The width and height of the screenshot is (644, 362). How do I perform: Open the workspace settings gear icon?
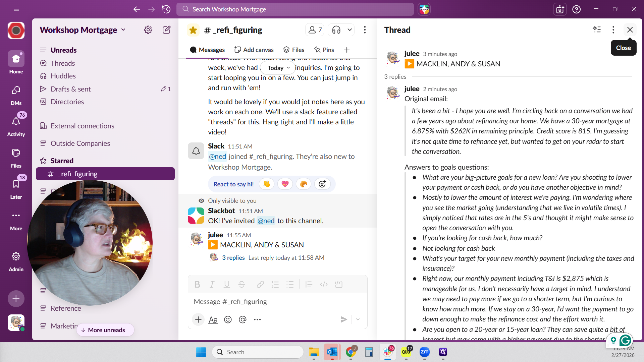coord(148,30)
